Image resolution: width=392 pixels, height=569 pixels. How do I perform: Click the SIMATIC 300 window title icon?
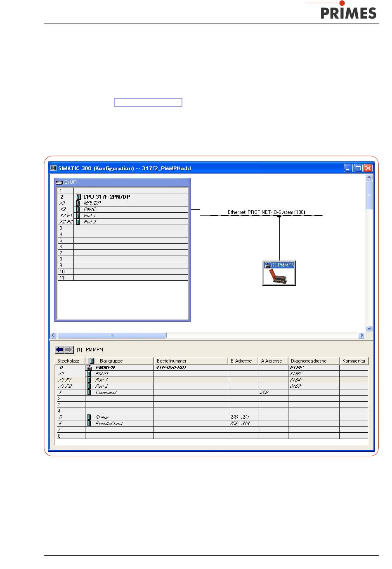tap(52, 168)
